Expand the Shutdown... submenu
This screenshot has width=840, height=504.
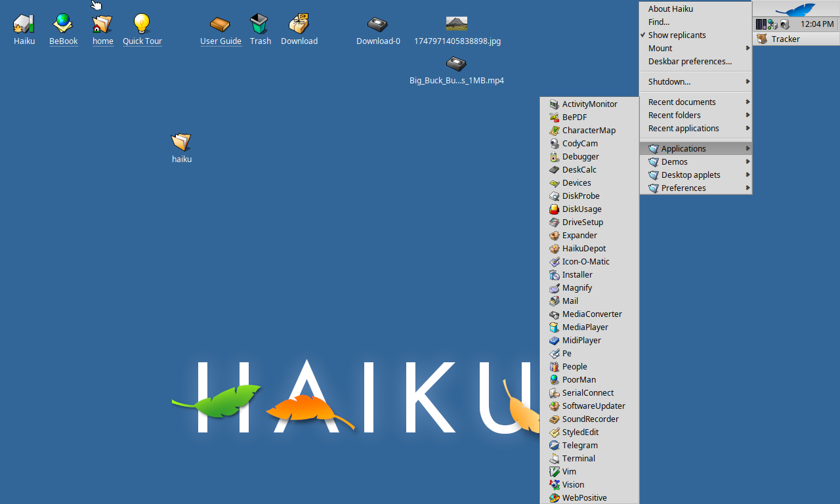[x=696, y=81]
